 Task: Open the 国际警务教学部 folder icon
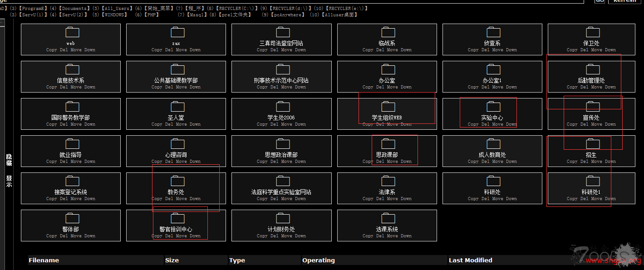pos(72,107)
